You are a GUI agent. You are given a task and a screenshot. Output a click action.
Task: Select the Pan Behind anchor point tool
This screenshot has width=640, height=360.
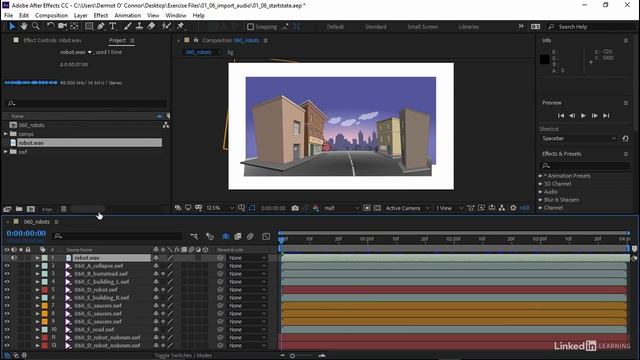74,27
